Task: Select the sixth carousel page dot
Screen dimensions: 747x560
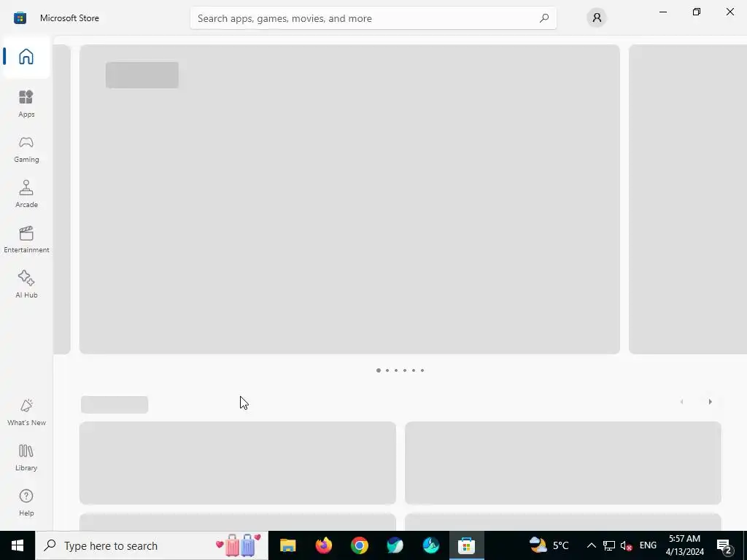Action: click(x=422, y=370)
